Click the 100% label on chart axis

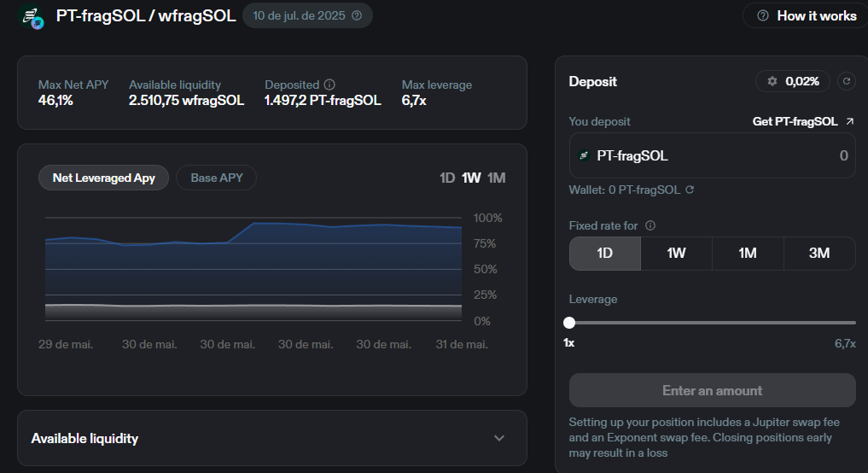click(487, 219)
